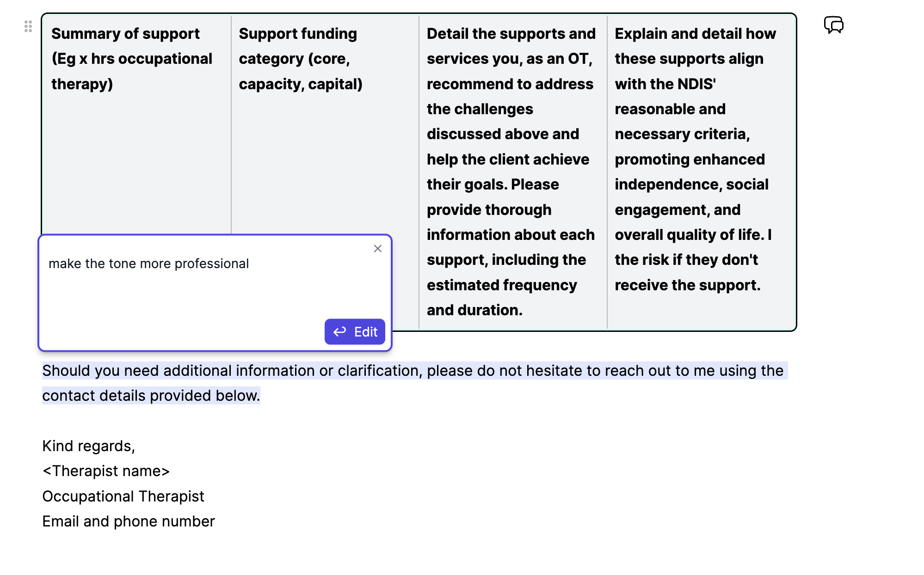Click "(Eg x hrs occupational therapy)" text

click(132, 71)
